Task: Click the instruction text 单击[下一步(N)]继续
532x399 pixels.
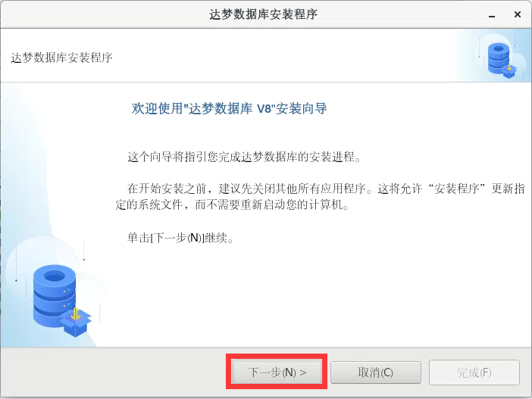Action: 180,238
